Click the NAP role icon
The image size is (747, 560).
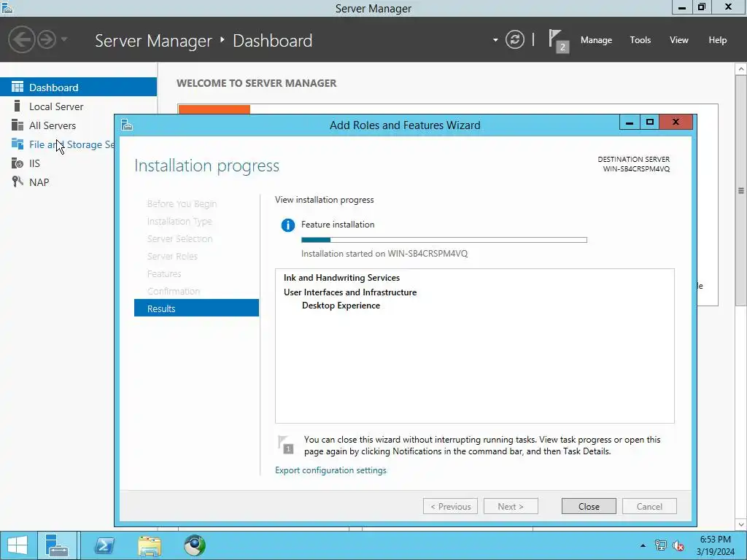click(x=18, y=182)
